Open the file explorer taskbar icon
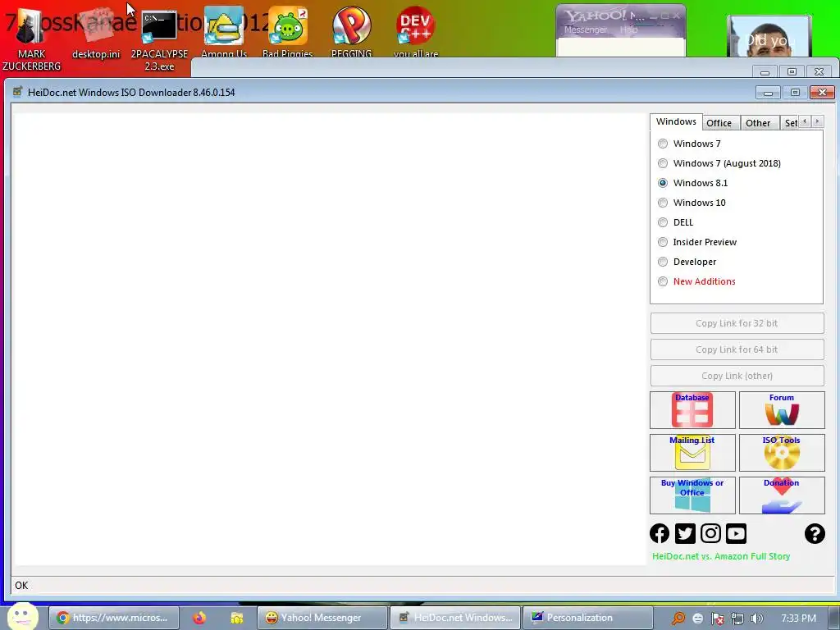This screenshot has height=630, width=840. [x=236, y=618]
